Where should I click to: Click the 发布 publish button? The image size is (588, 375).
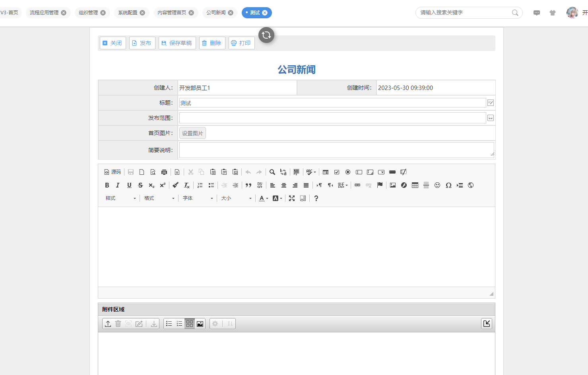pyautogui.click(x=142, y=43)
